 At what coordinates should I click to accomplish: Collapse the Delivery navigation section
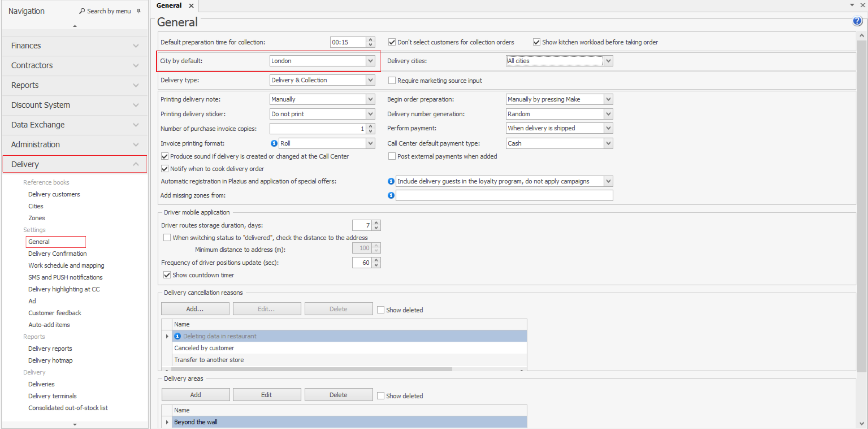point(136,164)
